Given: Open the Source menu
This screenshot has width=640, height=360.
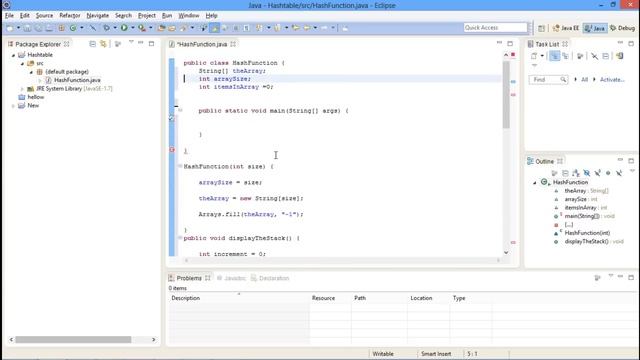Looking at the screenshot, I should click(44, 16).
